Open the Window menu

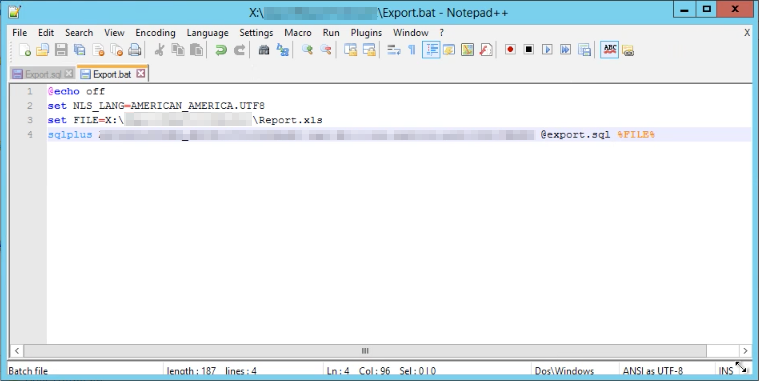click(x=410, y=32)
